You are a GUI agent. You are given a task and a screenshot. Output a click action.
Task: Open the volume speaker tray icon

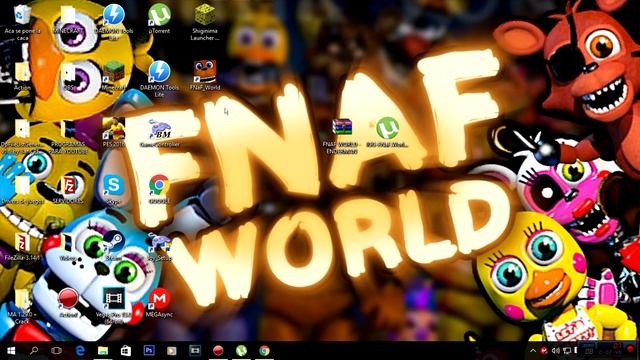556,351
